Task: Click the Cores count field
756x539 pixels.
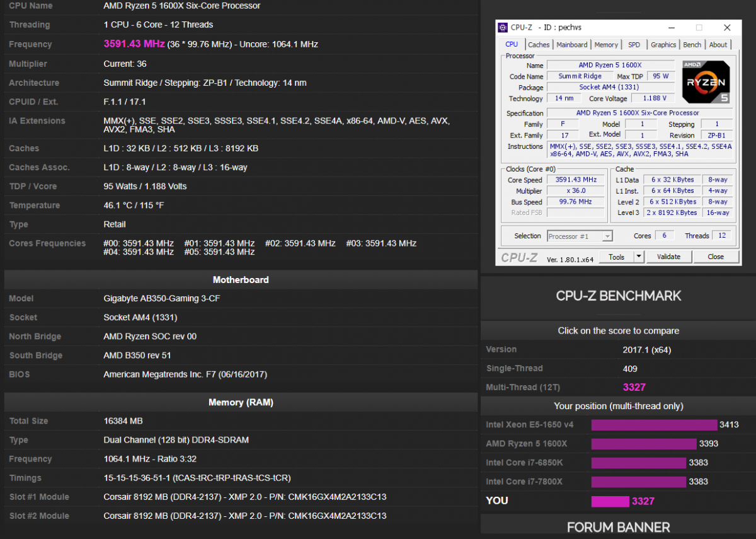Action: click(x=664, y=236)
